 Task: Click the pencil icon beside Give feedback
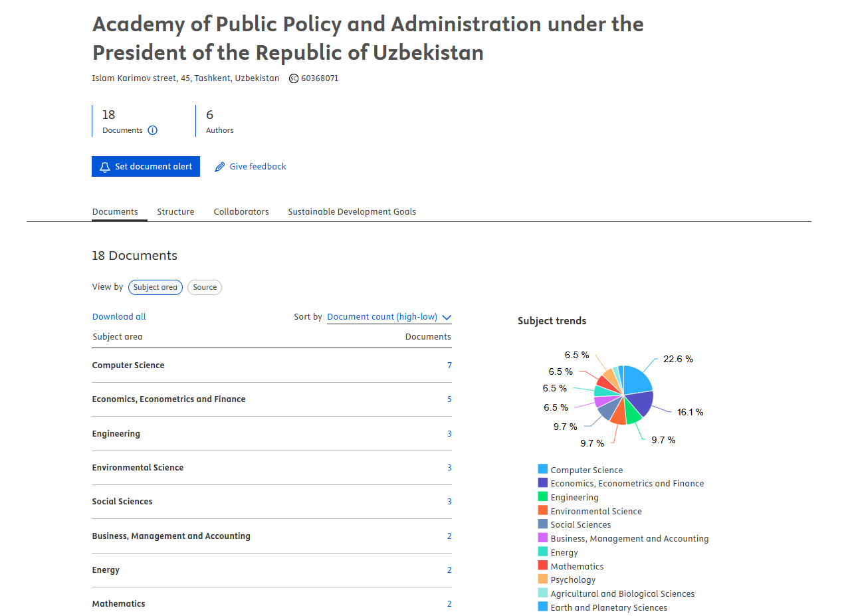pyautogui.click(x=220, y=167)
